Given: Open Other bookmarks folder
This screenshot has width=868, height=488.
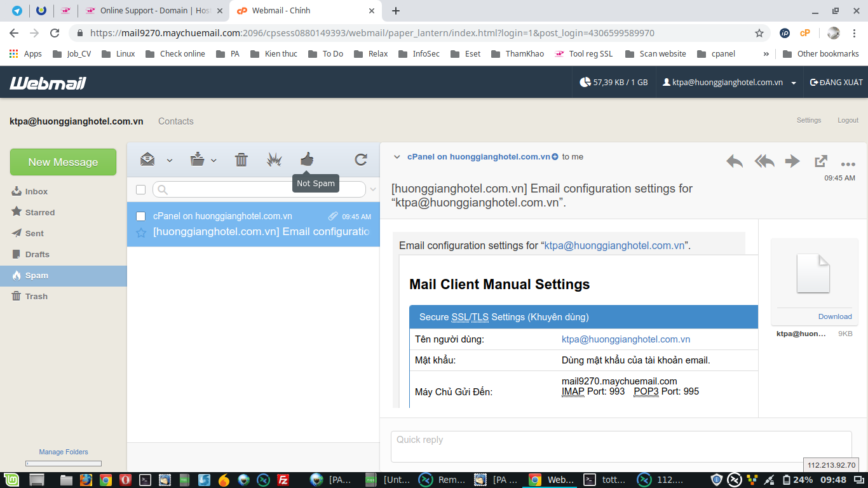Looking at the screenshot, I should (821, 54).
